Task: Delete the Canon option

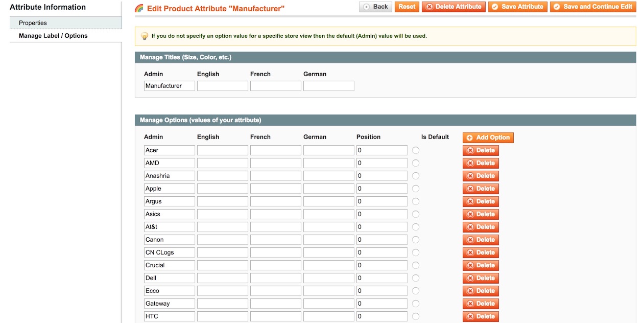Action: pyautogui.click(x=481, y=240)
